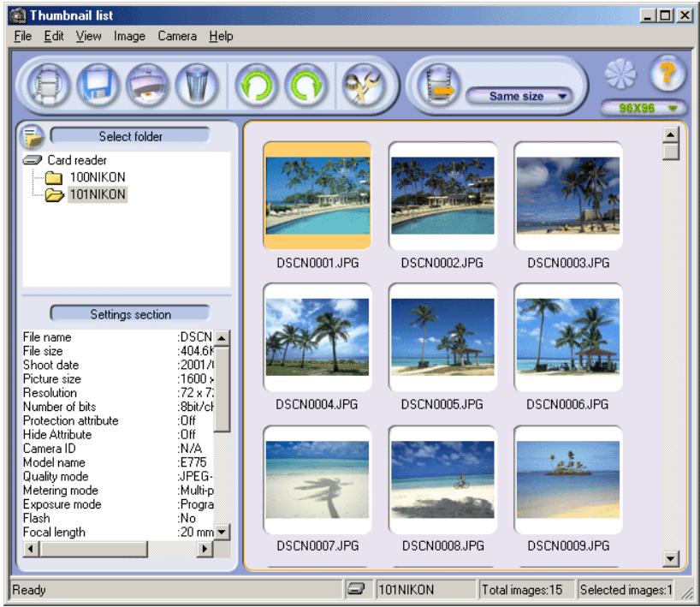Image resolution: width=700 pixels, height=607 pixels.
Task: Open the View menu
Action: (x=88, y=36)
